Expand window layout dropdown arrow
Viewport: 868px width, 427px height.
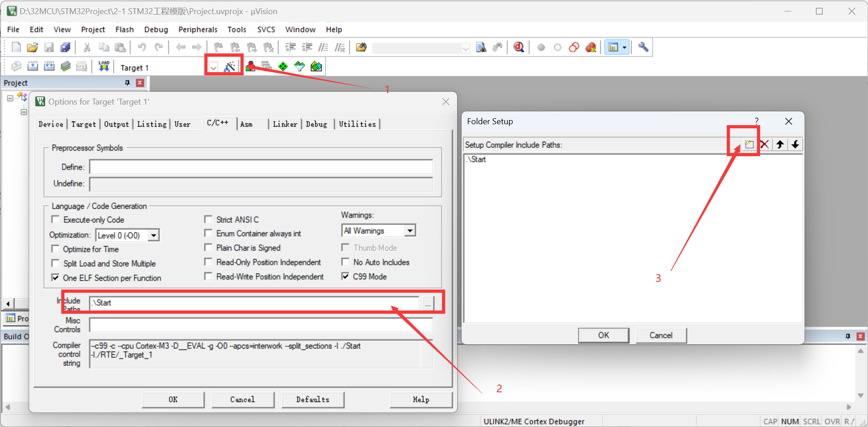tap(624, 47)
